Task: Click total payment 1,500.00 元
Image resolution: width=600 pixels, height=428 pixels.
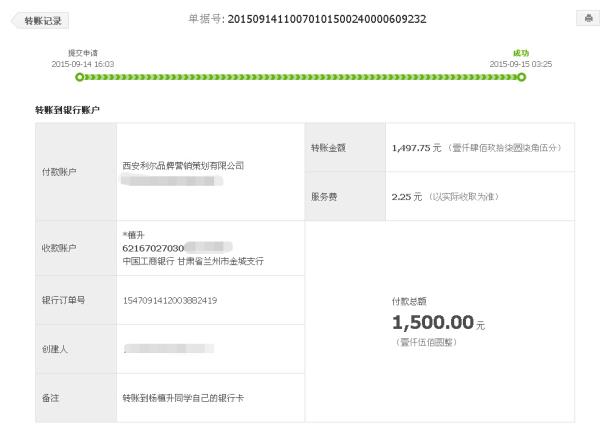Action: pyautogui.click(x=439, y=322)
